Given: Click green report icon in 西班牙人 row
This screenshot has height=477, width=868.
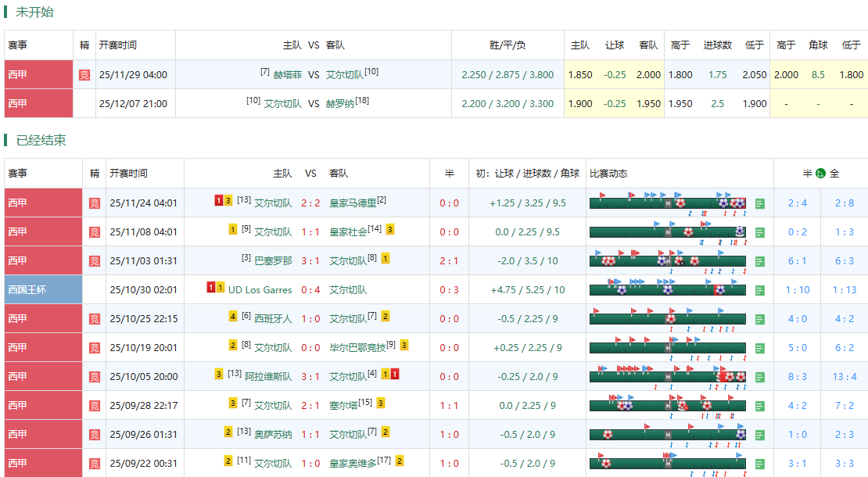Looking at the screenshot, I should (x=760, y=319).
